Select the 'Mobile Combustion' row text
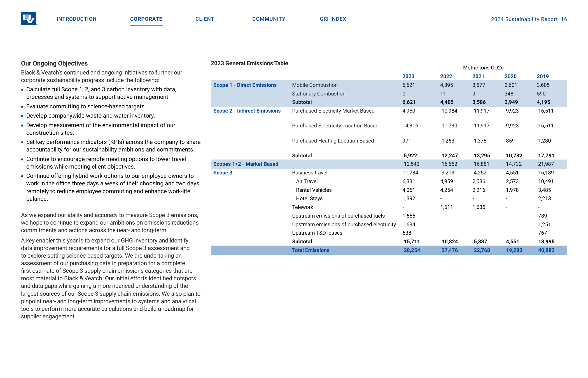This screenshot has width=588, height=378. click(x=315, y=85)
